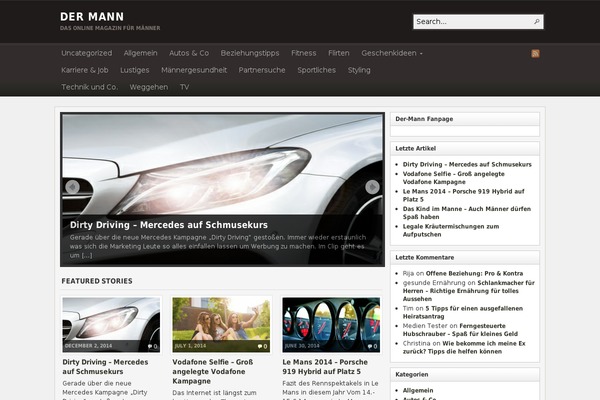Viewport: 600px width, 400px height.
Task: Open the Uncategorized category
Action: (86, 53)
